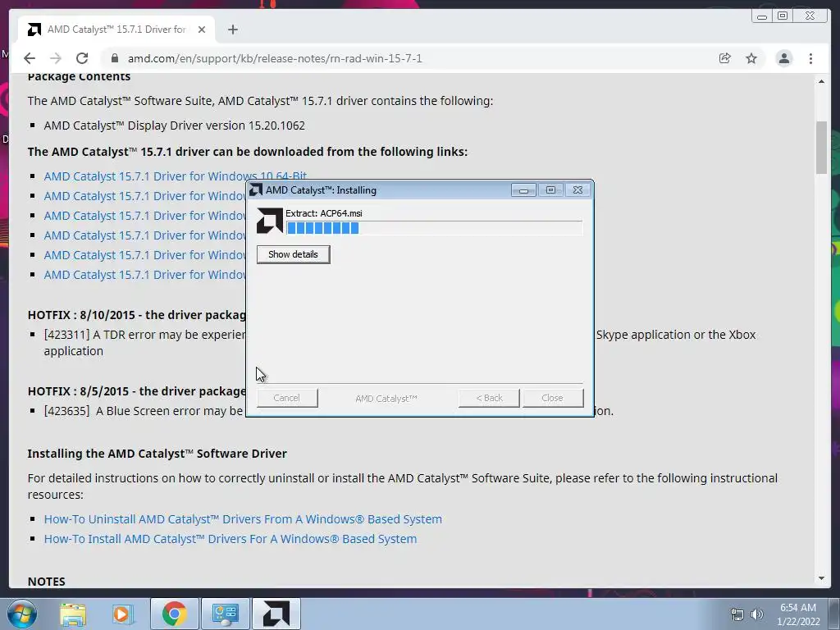Open the Control Panel taskbar item
Viewport: 840px width, 630px height.
point(225,614)
